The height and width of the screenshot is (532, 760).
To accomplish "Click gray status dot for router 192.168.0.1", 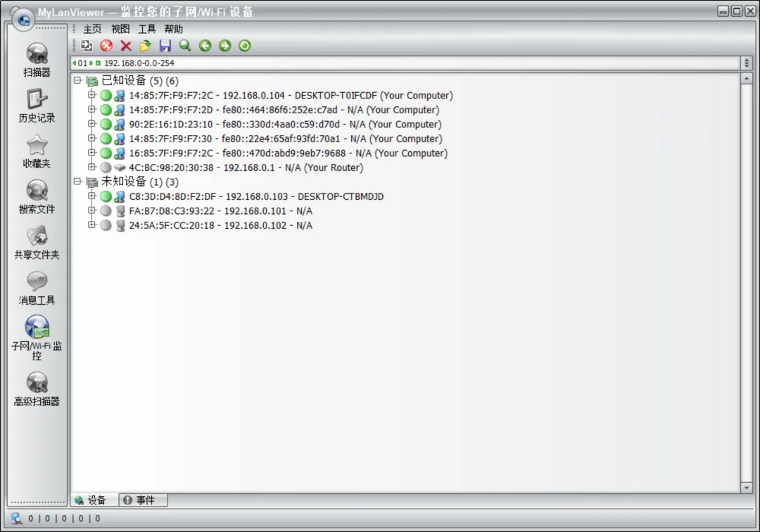I will point(106,167).
